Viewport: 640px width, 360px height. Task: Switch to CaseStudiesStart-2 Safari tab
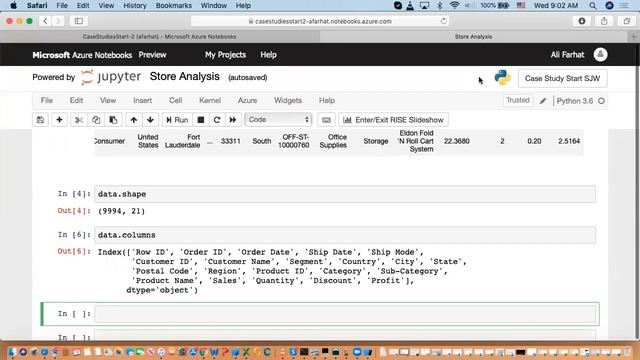click(x=160, y=36)
